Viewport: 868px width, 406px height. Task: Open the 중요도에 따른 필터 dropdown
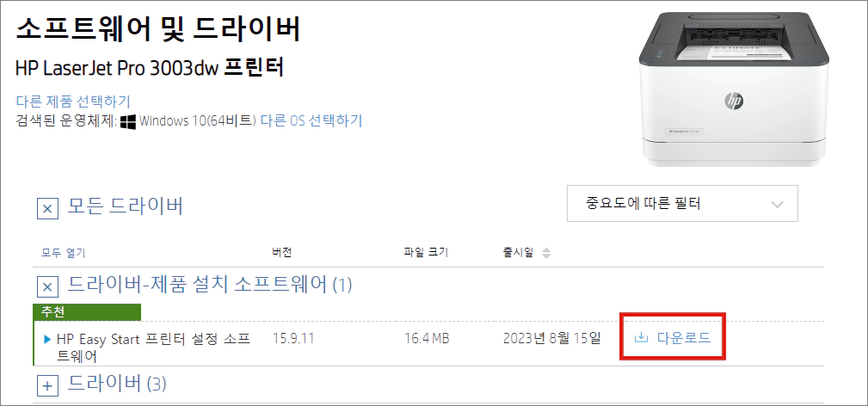tap(682, 203)
